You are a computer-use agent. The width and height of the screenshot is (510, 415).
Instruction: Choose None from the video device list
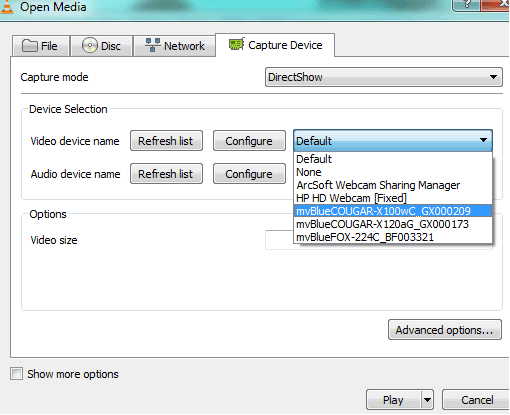coord(393,172)
